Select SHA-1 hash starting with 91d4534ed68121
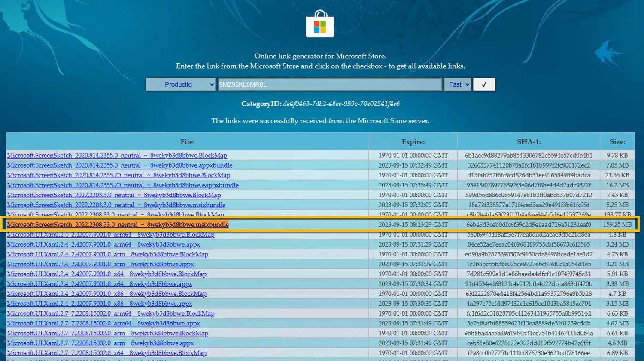This screenshot has height=361, width=644. tap(529, 284)
